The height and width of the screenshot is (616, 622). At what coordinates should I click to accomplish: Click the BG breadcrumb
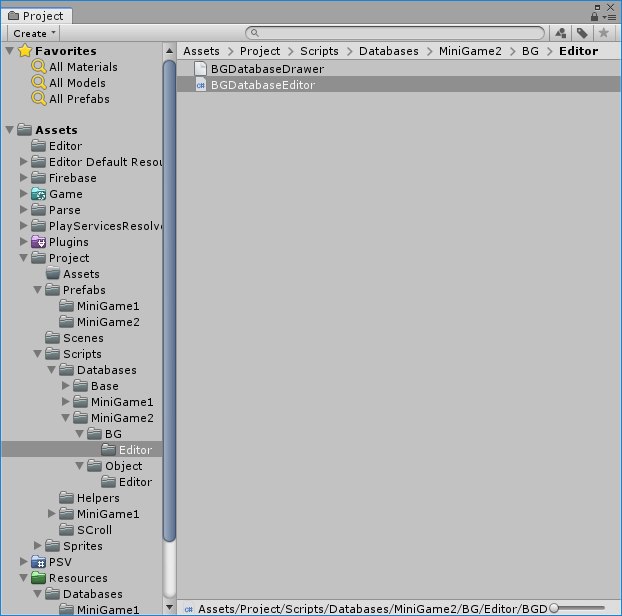click(530, 51)
